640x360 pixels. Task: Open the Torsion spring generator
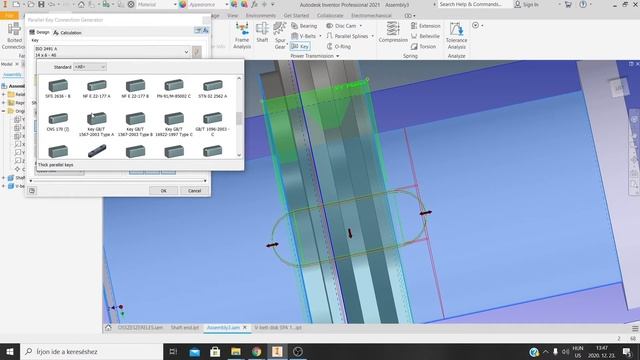pyautogui.click(x=423, y=47)
